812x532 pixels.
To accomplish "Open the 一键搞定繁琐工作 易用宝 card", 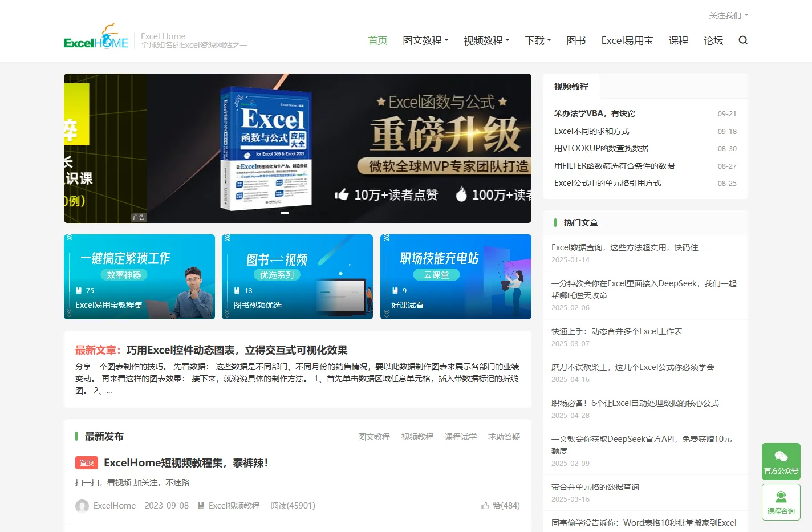I will [139, 277].
